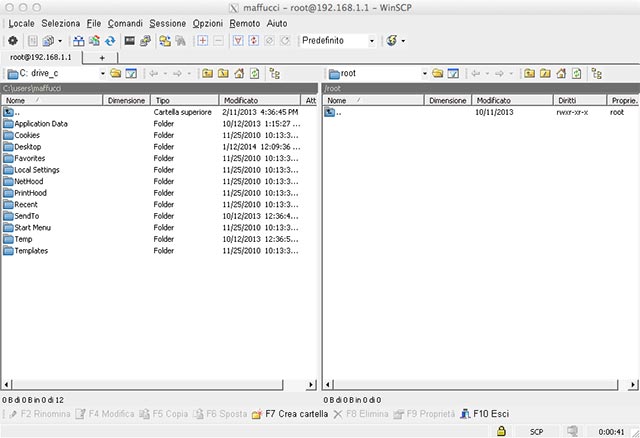
Task: Click F7 Crea cartella button
Action: [288, 413]
